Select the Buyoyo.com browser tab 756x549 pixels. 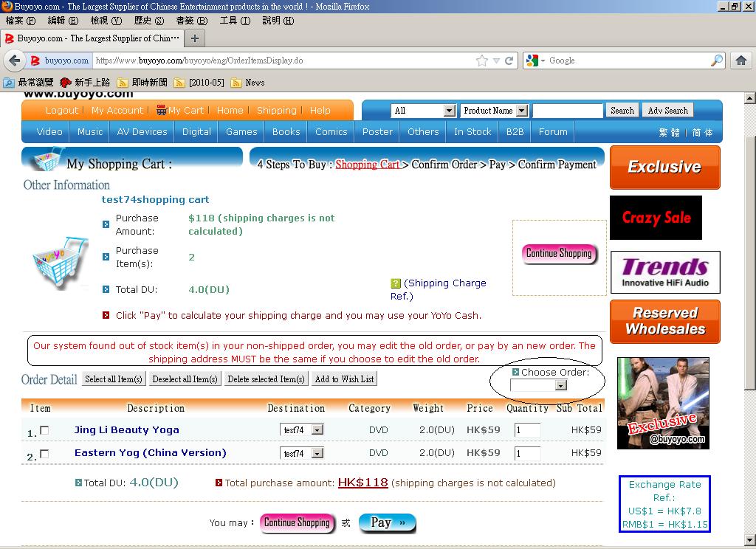pos(92,38)
